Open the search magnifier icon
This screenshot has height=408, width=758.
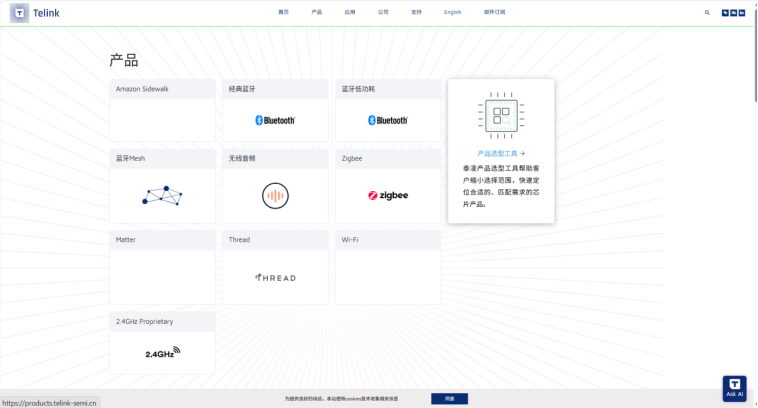pyautogui.click(x=707, y=13)
